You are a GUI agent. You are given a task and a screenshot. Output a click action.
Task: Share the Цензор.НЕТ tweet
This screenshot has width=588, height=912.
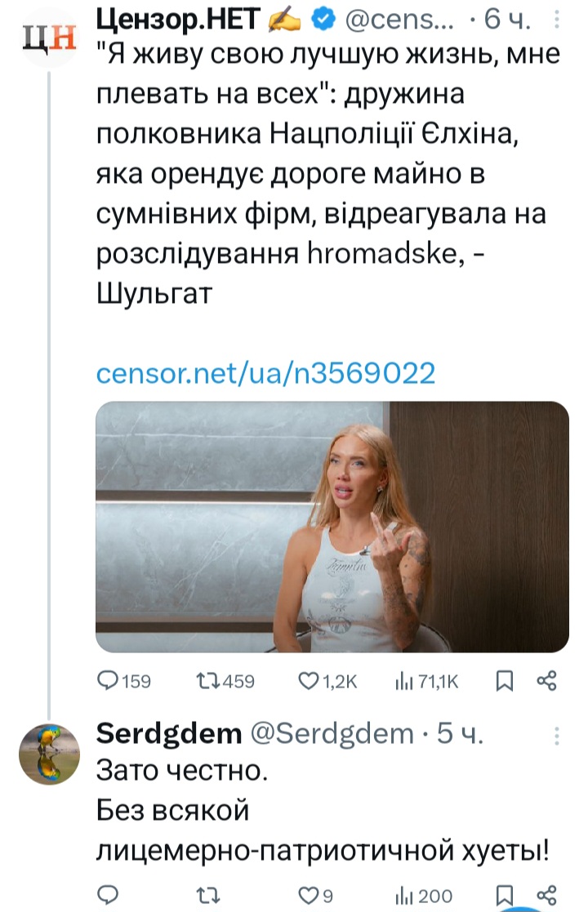[546, 681]
